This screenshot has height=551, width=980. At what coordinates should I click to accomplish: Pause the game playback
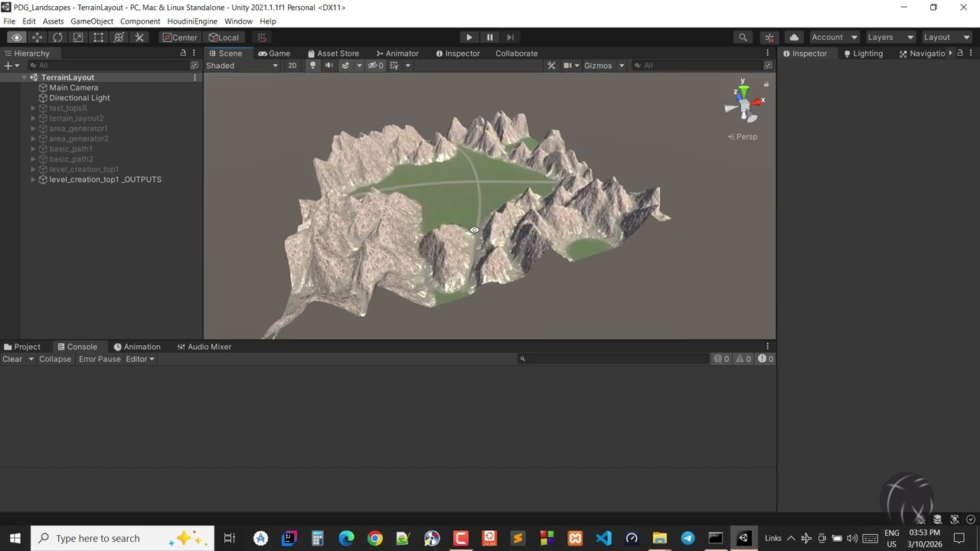point(490,37)
